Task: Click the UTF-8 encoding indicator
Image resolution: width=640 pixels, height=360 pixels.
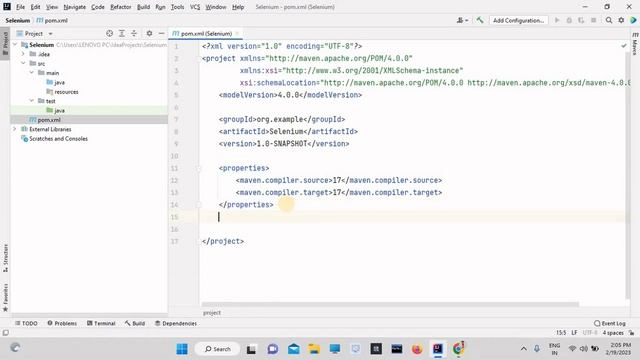Action: [590, 333]
